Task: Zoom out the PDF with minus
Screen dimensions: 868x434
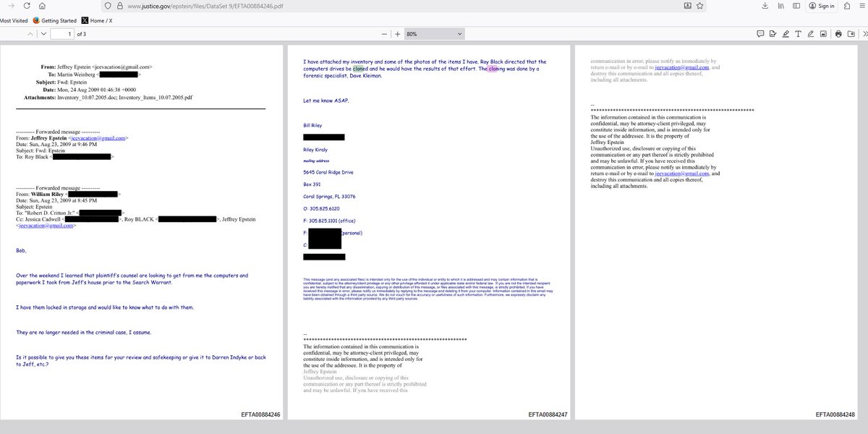Action: [x=386, y=34]
